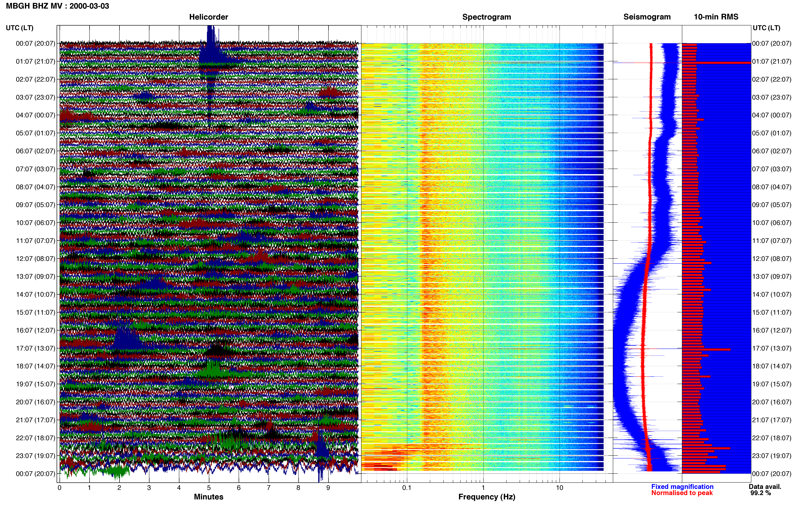
Task: Click the 'Data avail.' label
Action: coord(765,486)
